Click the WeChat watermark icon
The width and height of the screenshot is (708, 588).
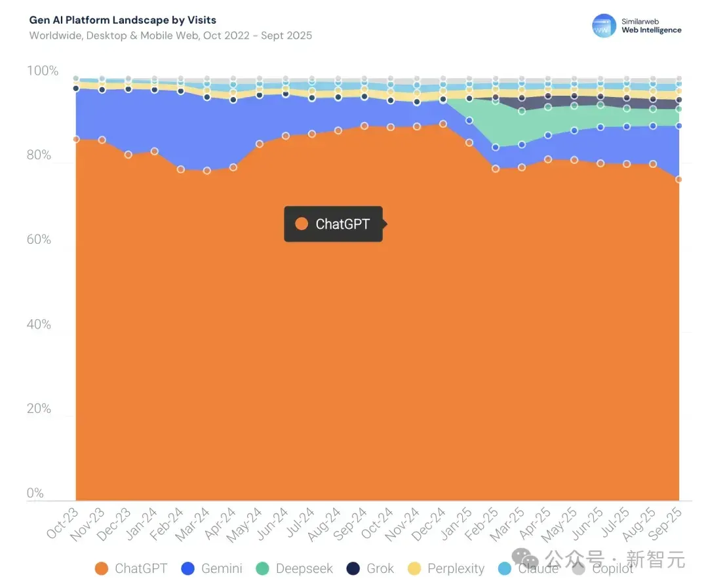coord(525,559)
